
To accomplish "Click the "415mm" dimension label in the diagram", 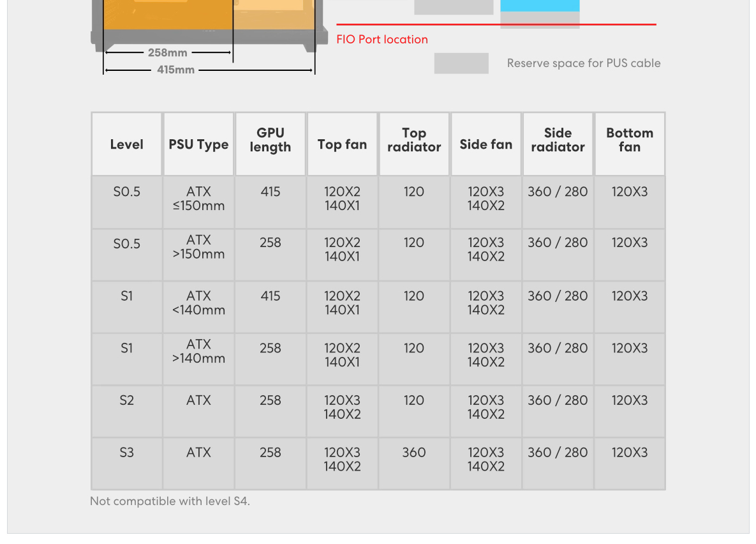I will pyautogui.click(x=175, y=70).
